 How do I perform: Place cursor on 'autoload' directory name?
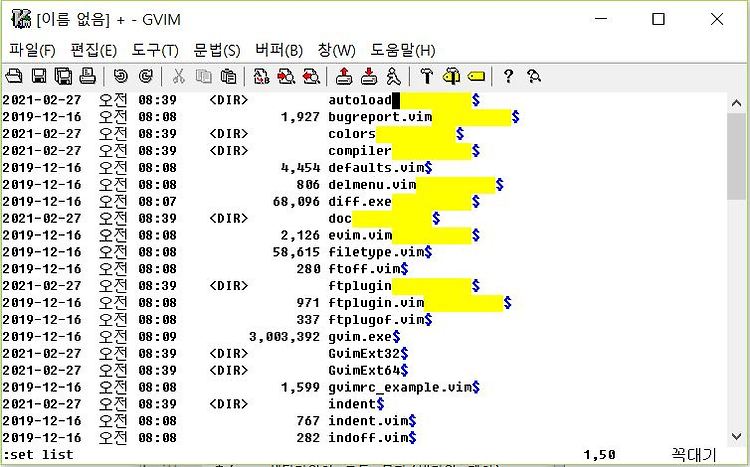[x=360, y=100]
